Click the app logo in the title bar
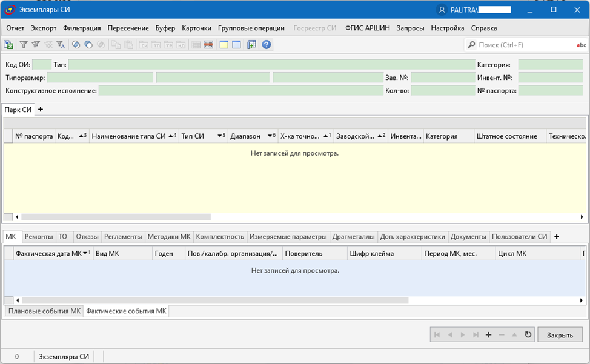This screenshot has width=590, height=364. [x=10, y=10]
